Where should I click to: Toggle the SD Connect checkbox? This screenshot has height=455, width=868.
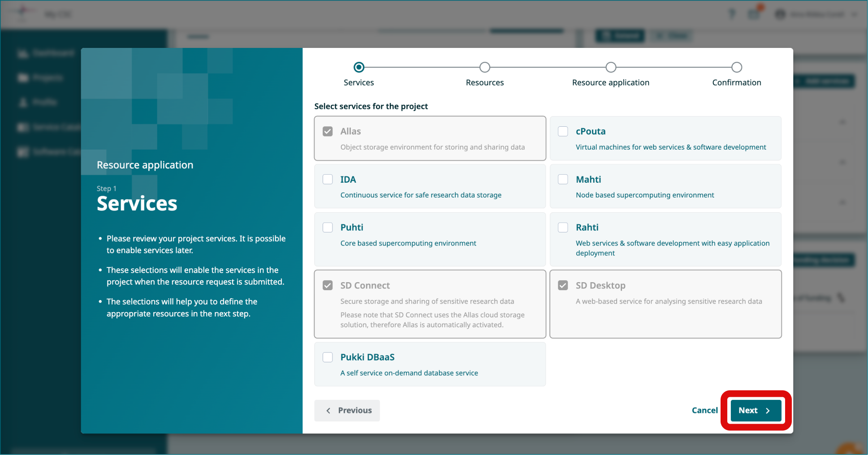tap(328, 285)
